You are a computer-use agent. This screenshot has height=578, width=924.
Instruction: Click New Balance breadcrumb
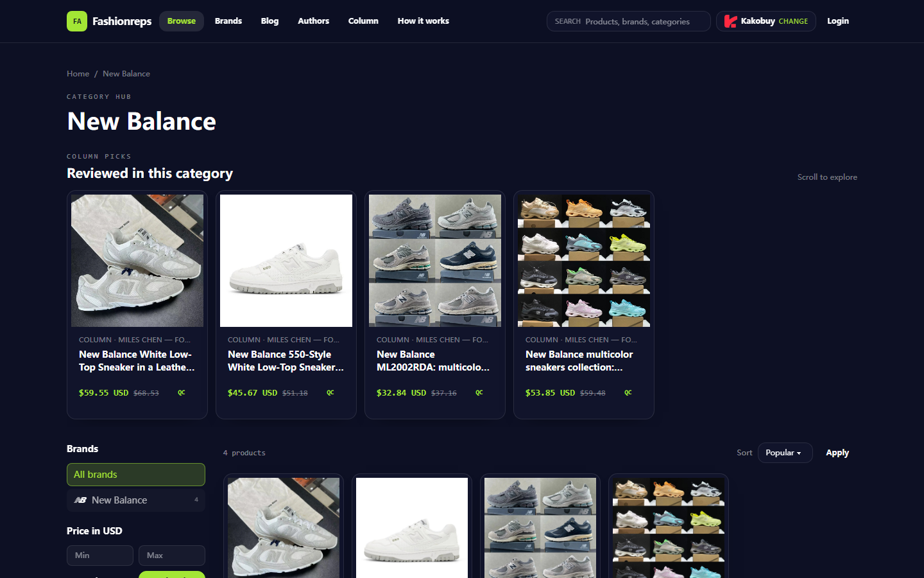pos(126,74)
